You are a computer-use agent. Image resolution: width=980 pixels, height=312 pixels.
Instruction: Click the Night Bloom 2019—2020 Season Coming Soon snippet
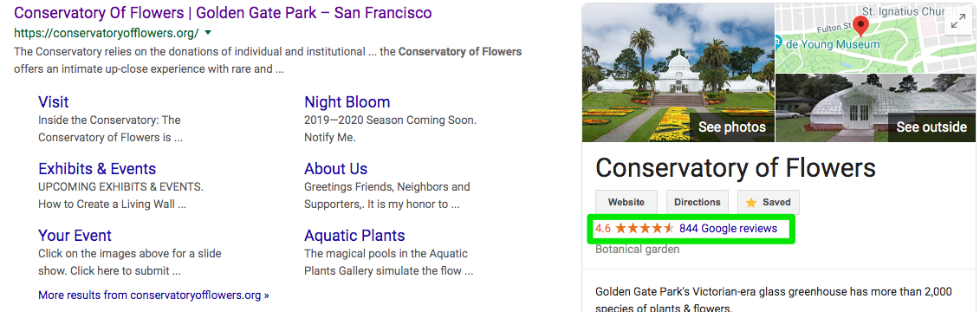tap(391, 129)
